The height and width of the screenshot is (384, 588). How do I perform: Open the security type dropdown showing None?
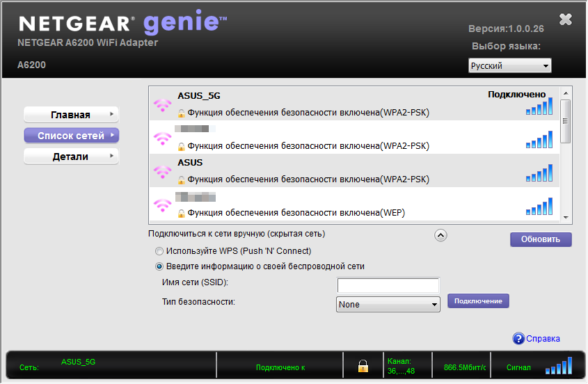388,305
